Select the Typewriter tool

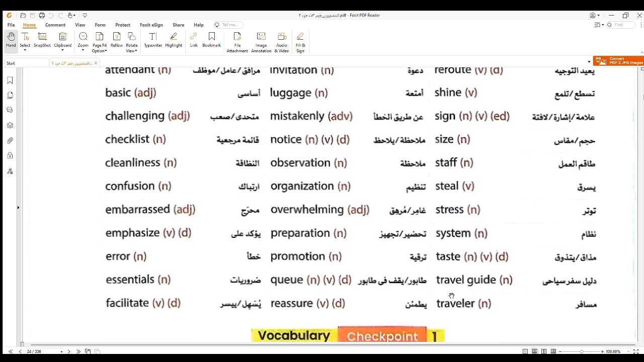tap(153, 40)
